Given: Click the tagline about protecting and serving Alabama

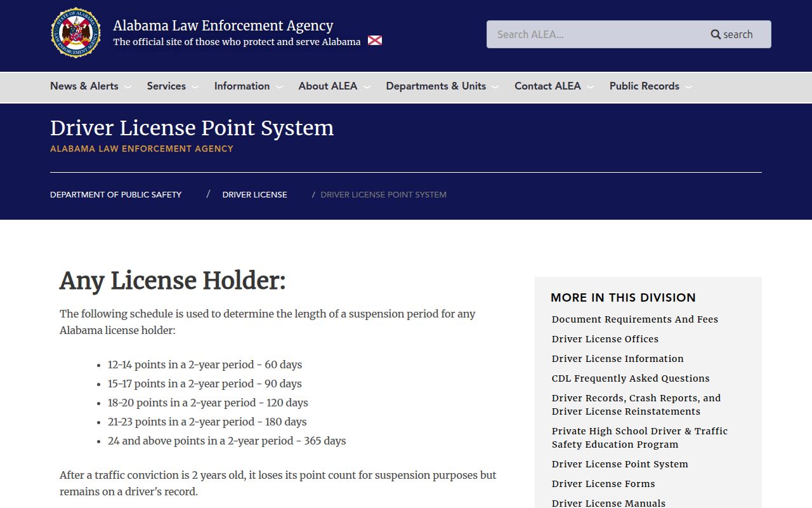Looking at the screenshot, I should click(237, 42).
